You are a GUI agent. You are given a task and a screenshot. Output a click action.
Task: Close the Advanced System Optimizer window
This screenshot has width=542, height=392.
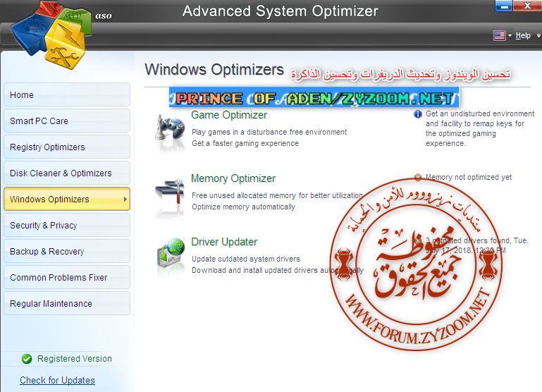(x=527, y=6)
